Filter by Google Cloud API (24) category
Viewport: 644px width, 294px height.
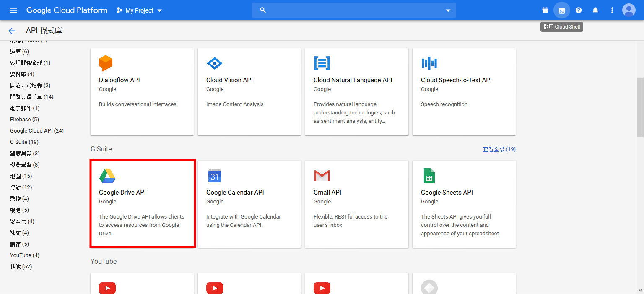(x=37, y=131)
